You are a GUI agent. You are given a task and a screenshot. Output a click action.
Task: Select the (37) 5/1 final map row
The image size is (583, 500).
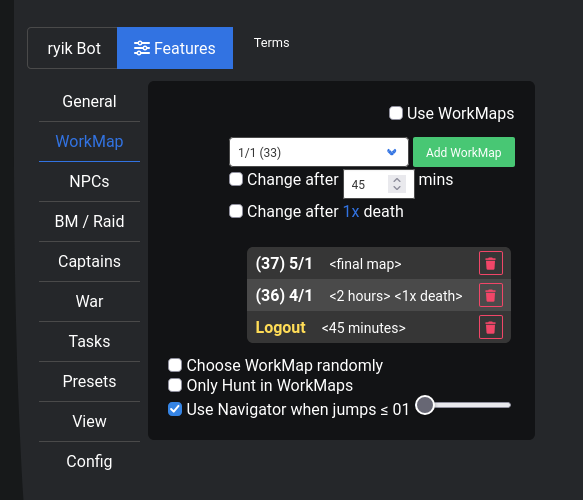pos(379,263)
